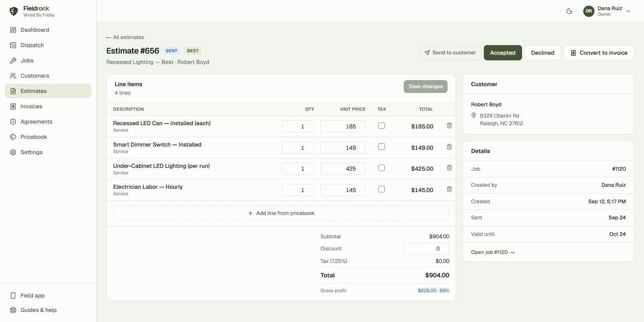Mark the estimate as Accepted

tap(503, 53)
